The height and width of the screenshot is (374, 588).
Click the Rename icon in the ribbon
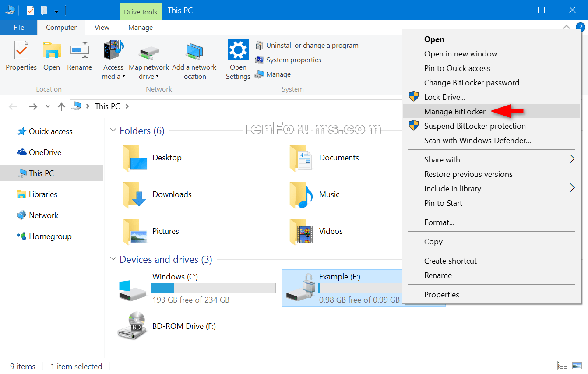pos(79,50)
